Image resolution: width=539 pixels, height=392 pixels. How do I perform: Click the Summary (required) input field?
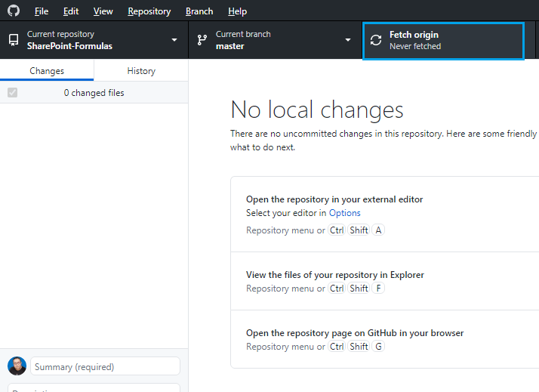coord(106,367)
